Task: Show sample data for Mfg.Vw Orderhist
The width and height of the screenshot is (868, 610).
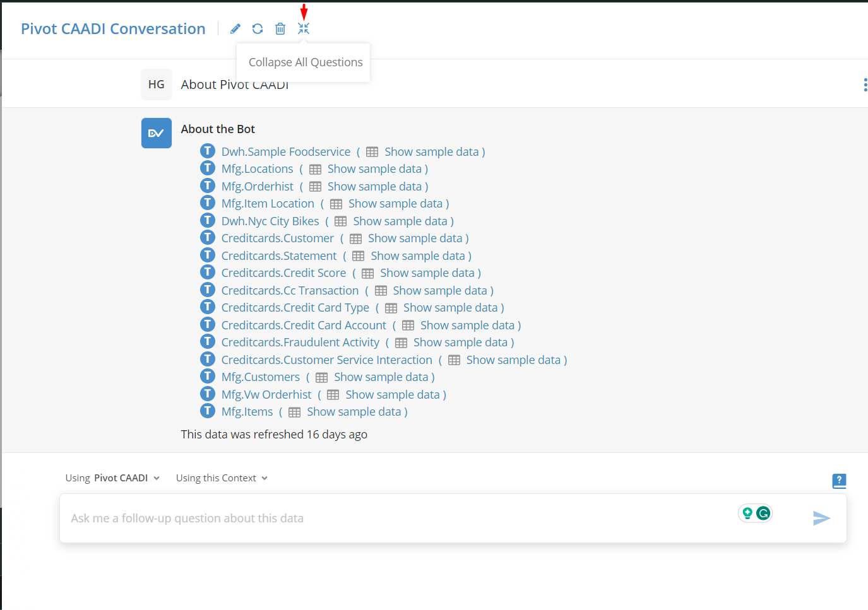Action: click(x=393, y=395)
